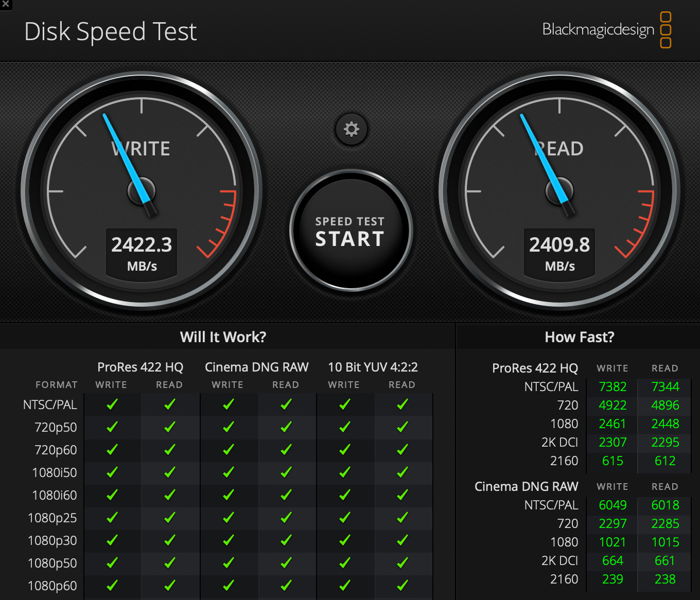Select ProRes 1080 write value 2461
Screen dimensions: 700x600
pyautogui.click(x=612, y=423)
